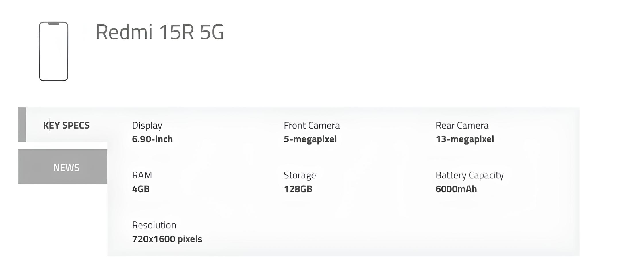The width and height of the screenshot is (644, 276).
Task: Click the Rear Camera label
Action: click(462, 125)
